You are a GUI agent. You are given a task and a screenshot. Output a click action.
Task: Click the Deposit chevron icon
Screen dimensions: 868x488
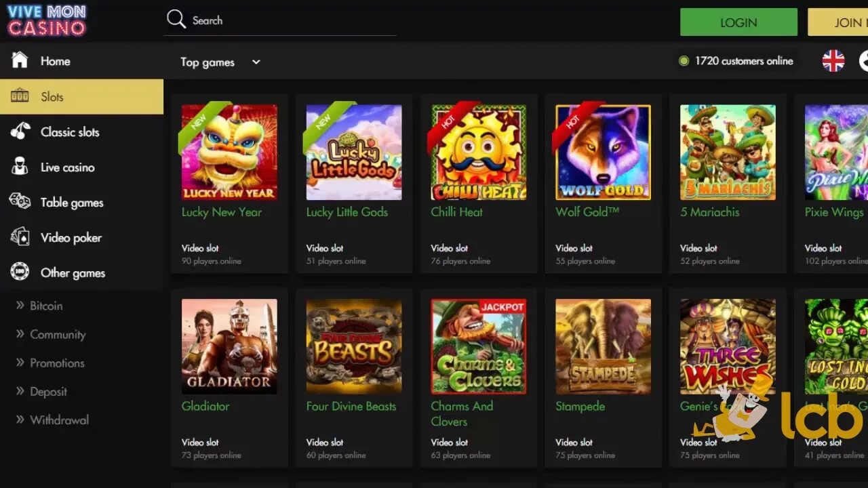tap(20, 391)
